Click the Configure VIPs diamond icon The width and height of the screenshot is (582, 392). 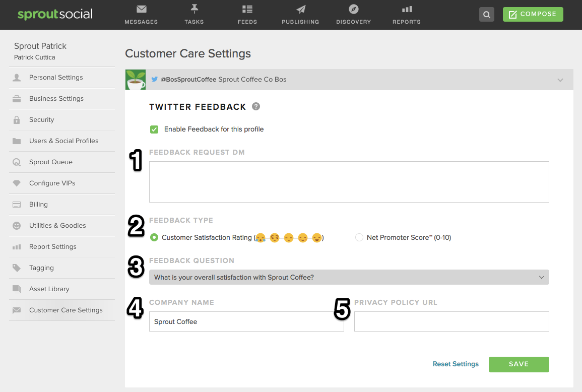point(17,183)
